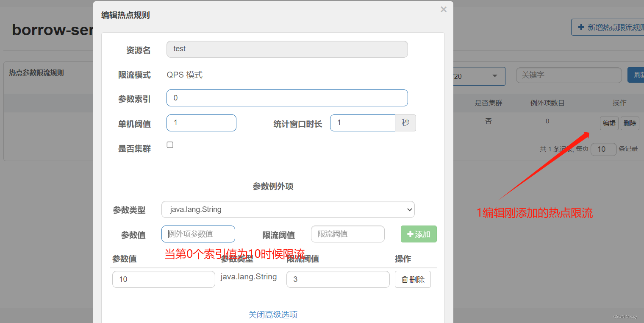Click the 限流阈值 placeholder input
This screenshot has height=323, width=644.
(x=348, y=234)
